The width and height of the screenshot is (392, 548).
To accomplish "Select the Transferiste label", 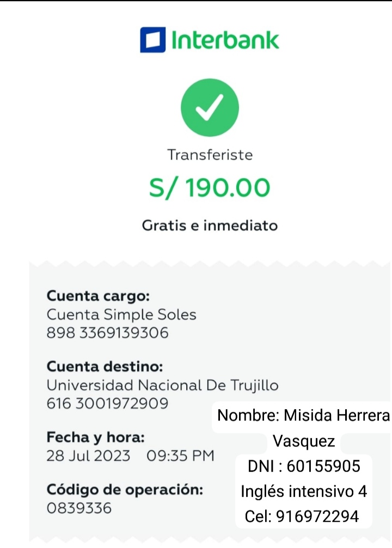I will point(210,155).
